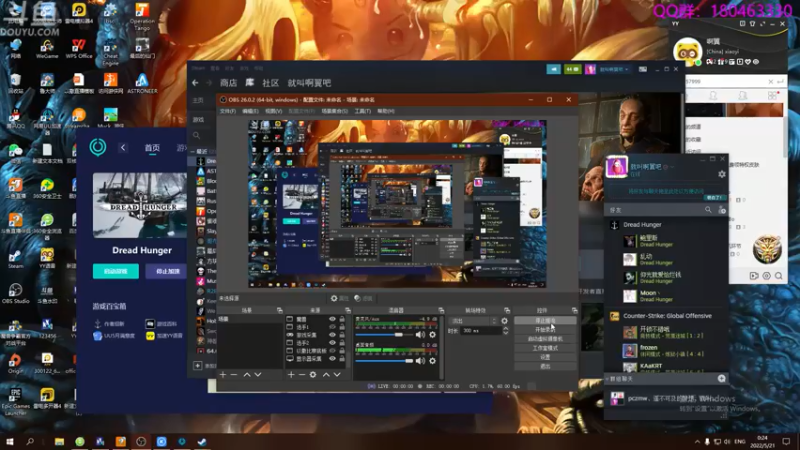
Task: Click 停止加速 button in UU accelerator
Action: [167, 271]
